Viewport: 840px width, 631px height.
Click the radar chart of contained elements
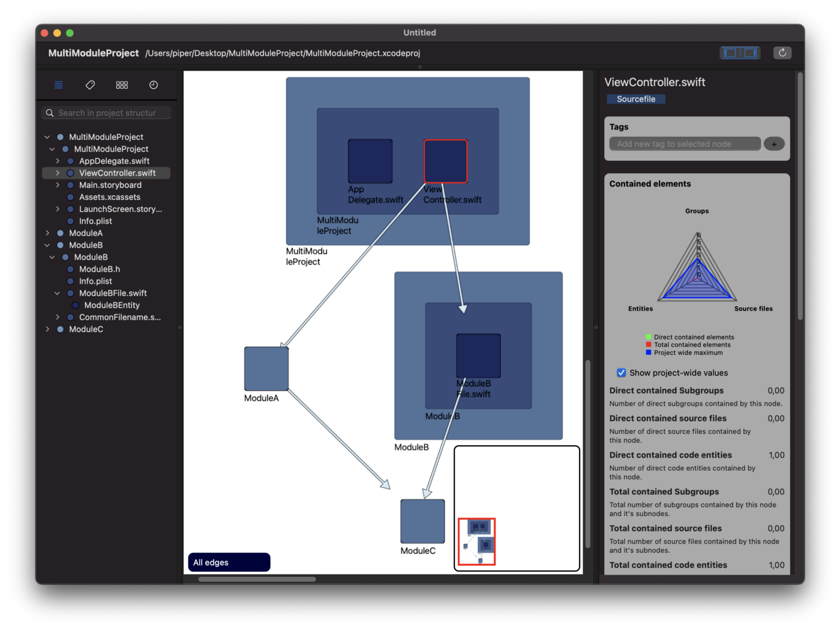[x=697, y=267]
